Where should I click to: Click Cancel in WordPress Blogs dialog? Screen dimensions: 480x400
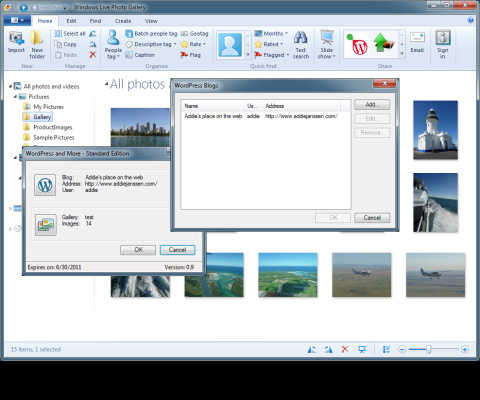tap(372, 218)
